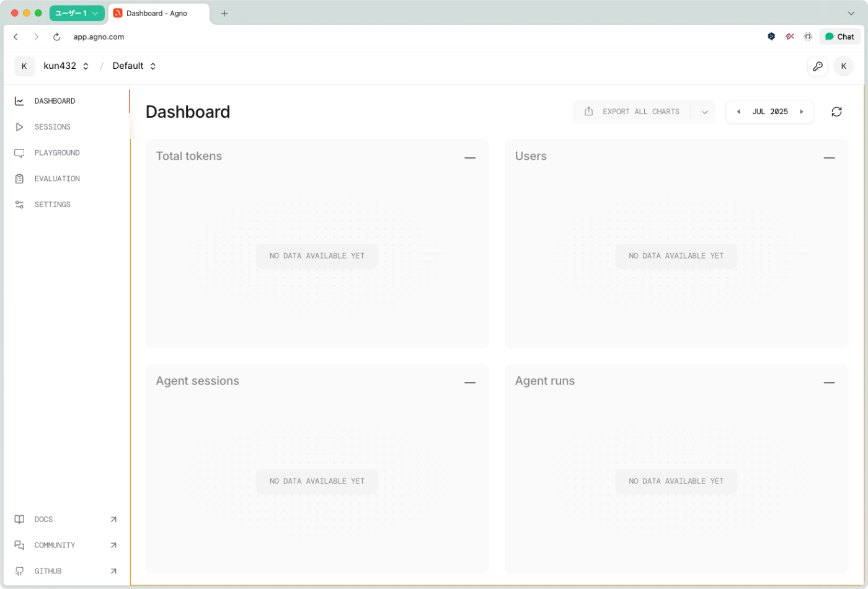The image size is (868, 589).
Task: Click the bug debug extension icon
Action: click(x=808, y=37)
